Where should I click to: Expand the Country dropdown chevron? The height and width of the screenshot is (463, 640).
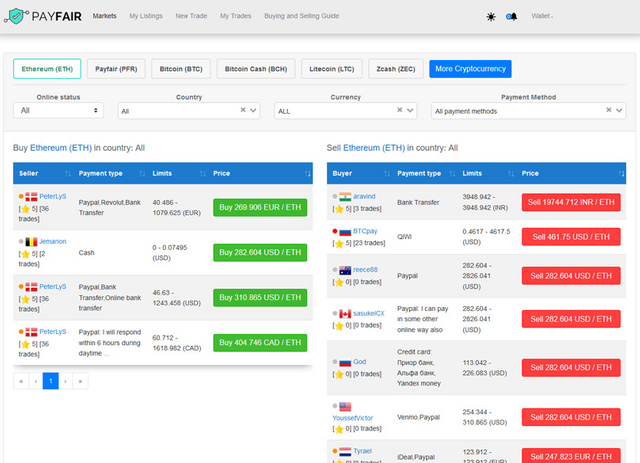(x=253, y=110)
